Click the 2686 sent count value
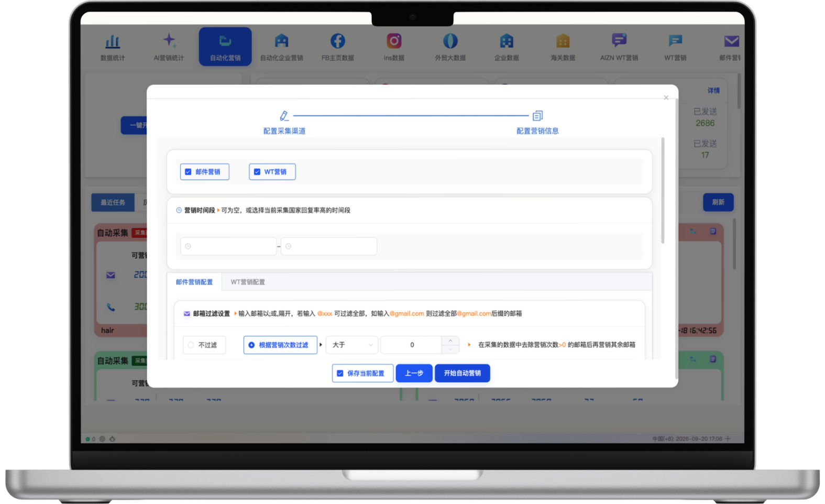This screenshot has width=825, height=504. click(x=705, y=123)
